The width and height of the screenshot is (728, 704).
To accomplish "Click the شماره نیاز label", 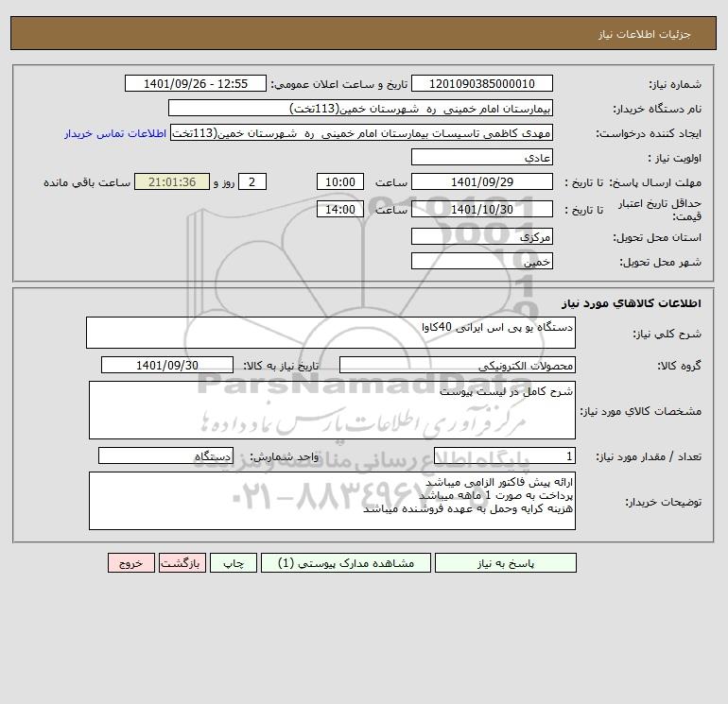I will tap(675, 84).
